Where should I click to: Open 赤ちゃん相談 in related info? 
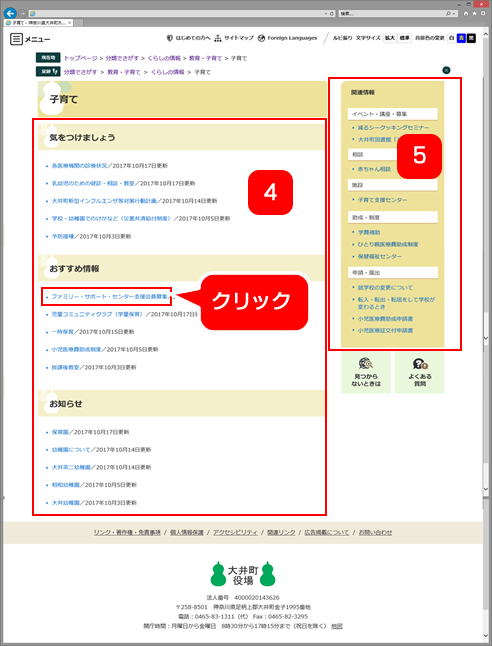tap(374, 169)
